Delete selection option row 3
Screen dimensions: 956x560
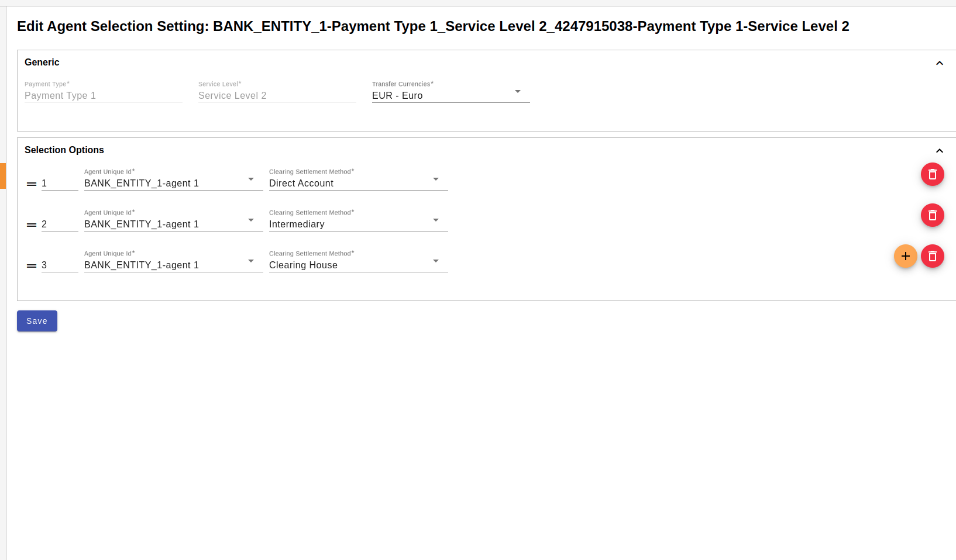pos(932,256)
